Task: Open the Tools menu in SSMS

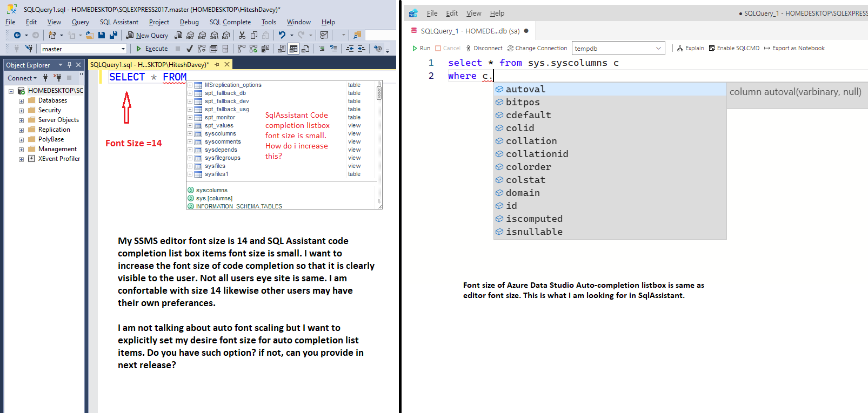Action: [x=269, y=22]
